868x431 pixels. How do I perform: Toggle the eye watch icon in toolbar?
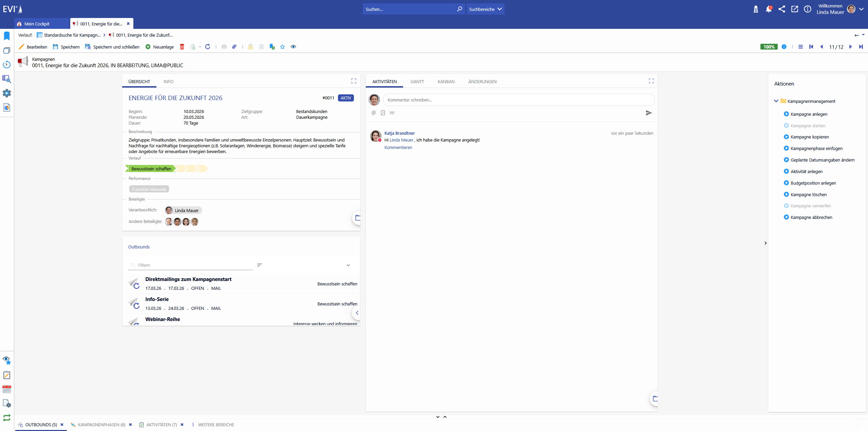(x=293, y=47)
